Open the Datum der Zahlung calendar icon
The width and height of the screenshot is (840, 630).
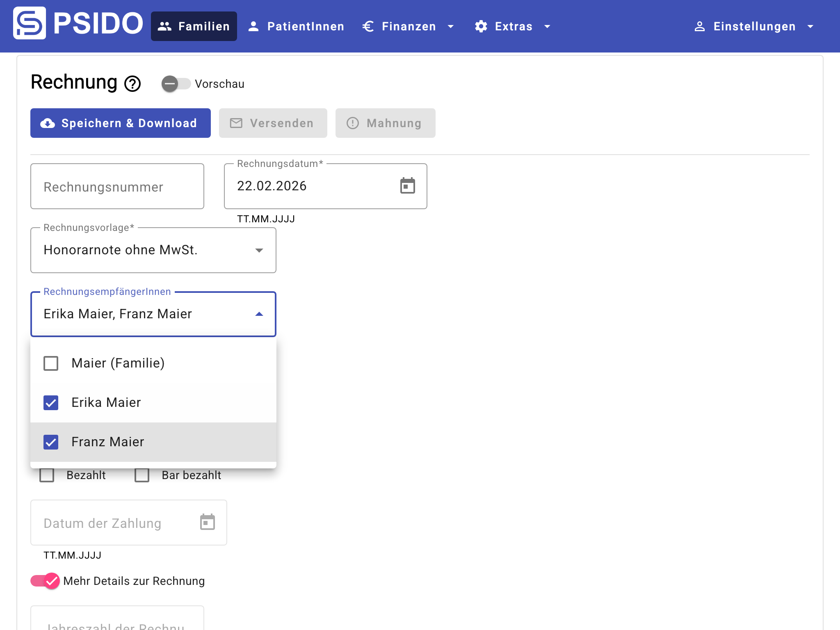coord(207,522)
